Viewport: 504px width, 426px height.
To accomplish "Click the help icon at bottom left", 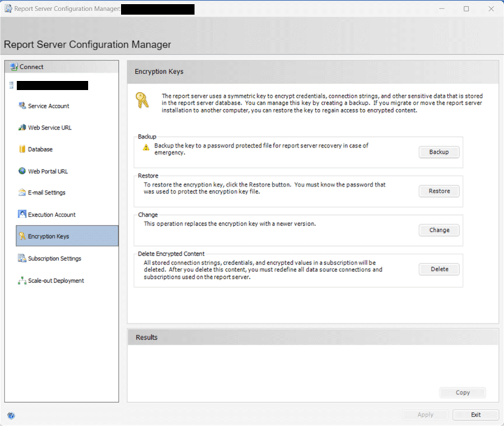I will click(x=11, y=415).
